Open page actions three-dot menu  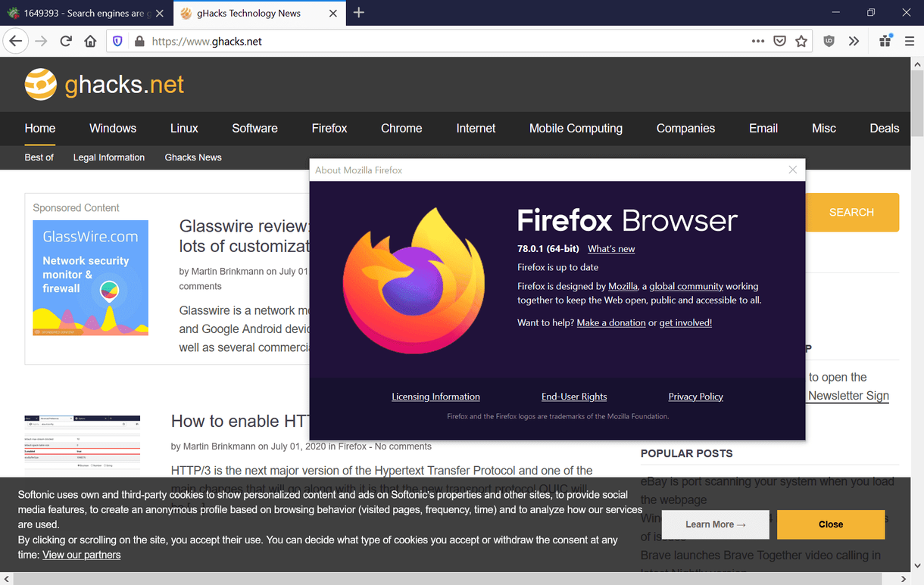click(x=758, y=41)
